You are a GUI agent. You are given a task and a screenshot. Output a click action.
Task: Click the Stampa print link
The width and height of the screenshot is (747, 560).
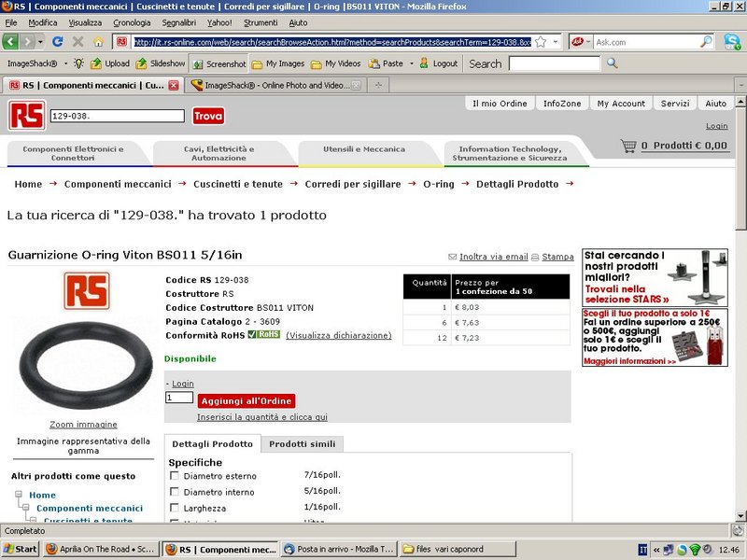(557, 257)
